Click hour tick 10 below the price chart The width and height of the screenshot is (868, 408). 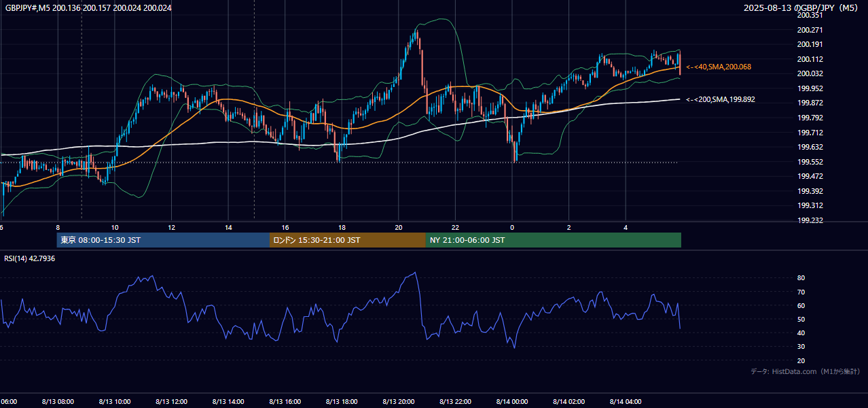point(115,227)
